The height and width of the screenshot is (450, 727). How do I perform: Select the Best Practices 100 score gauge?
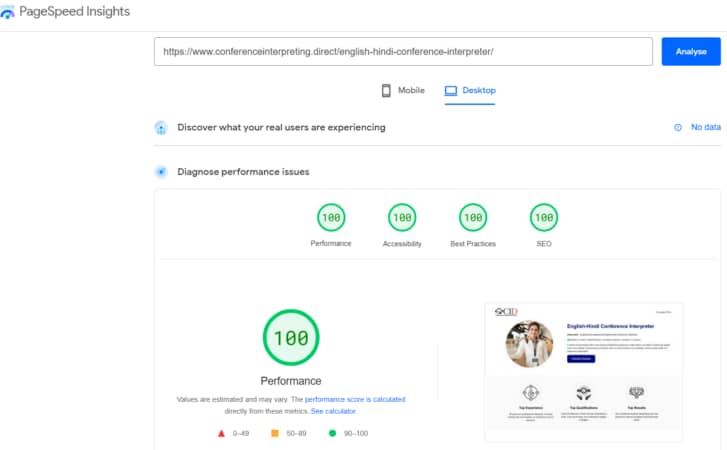473,217
